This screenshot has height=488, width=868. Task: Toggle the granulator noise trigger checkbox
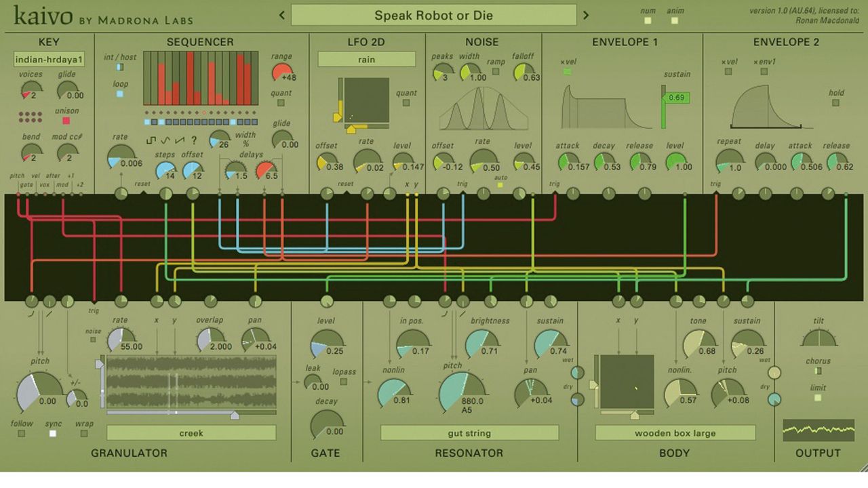(x=94, y=341)
